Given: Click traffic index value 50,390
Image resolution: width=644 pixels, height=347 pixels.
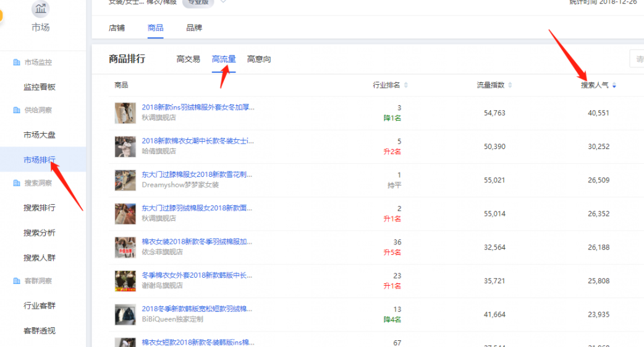Looking at the screenshot, I should [494, 147].
